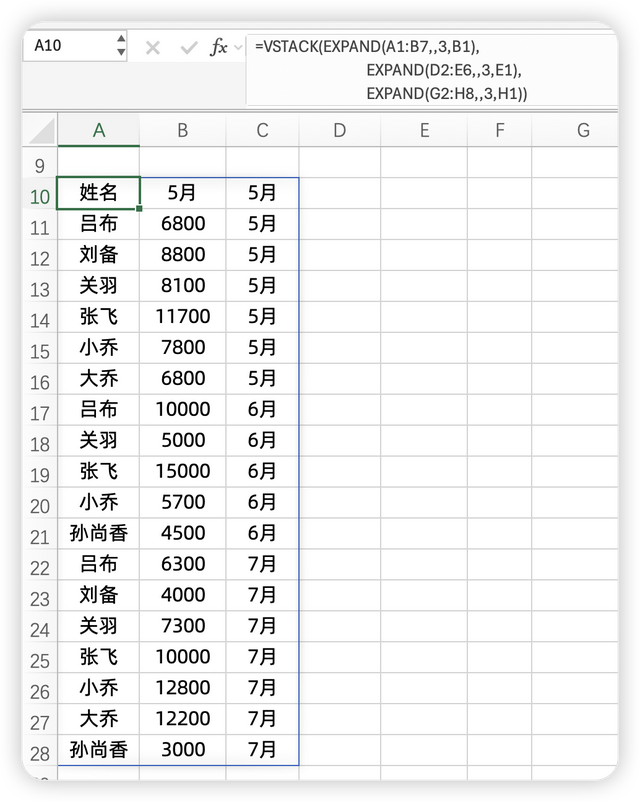The width and height of the screenshot is (640, 802).
Task: Click cell B14 with value 11700
Action: (x=183, y=317)
